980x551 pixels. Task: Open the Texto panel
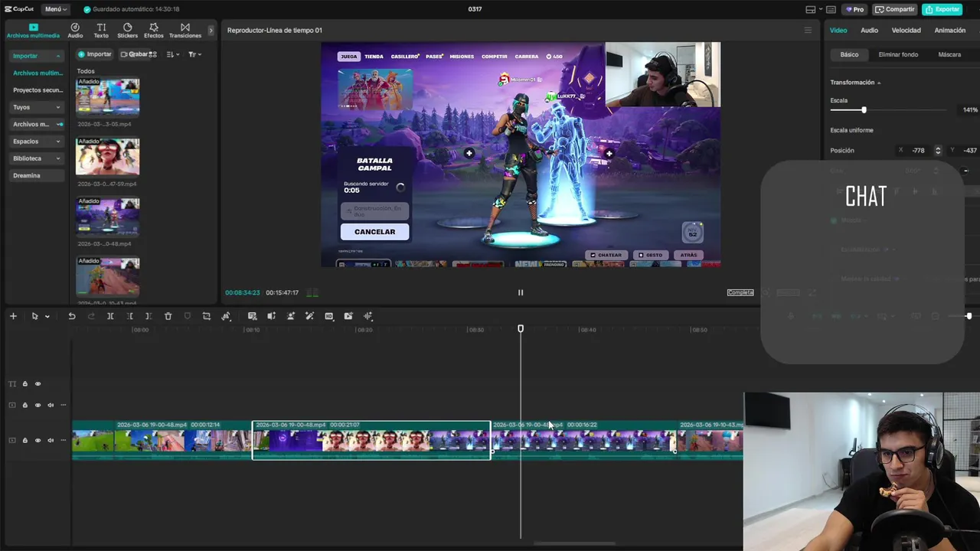click(101, 31)
